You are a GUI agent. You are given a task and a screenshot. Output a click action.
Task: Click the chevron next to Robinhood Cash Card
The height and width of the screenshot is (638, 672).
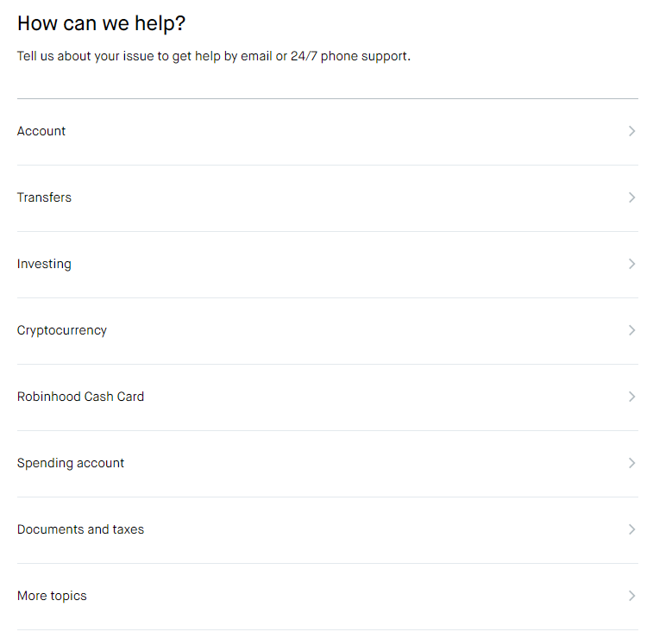[631, 397]
